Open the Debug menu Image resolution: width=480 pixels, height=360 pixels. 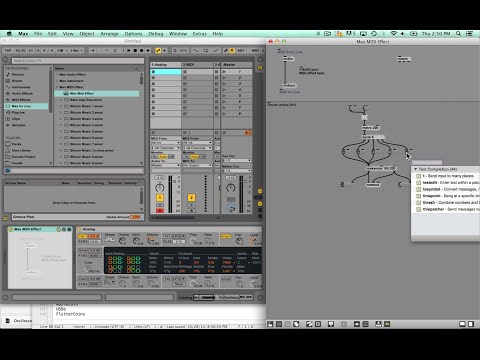pos(156,34)
